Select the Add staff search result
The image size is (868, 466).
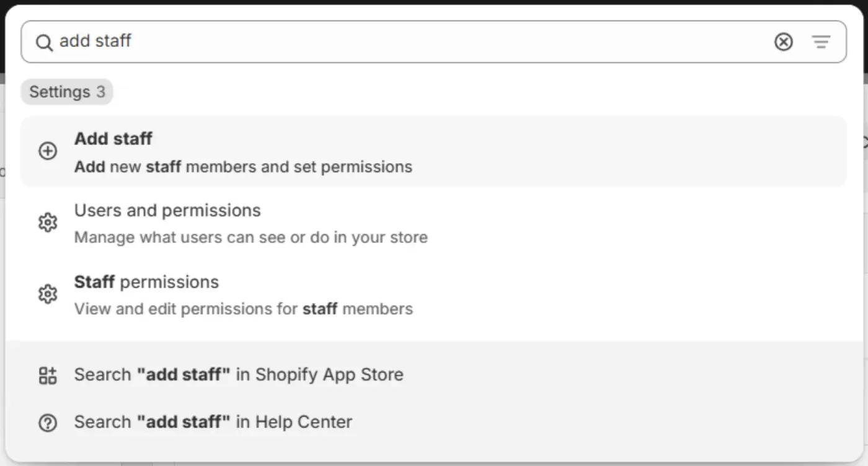coord(243,152)
